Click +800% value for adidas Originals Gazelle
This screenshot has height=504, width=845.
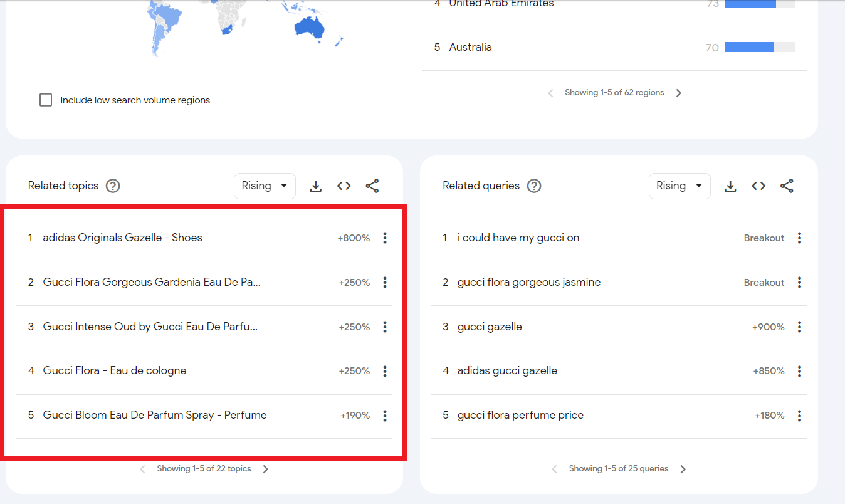(x=354, y=238)
